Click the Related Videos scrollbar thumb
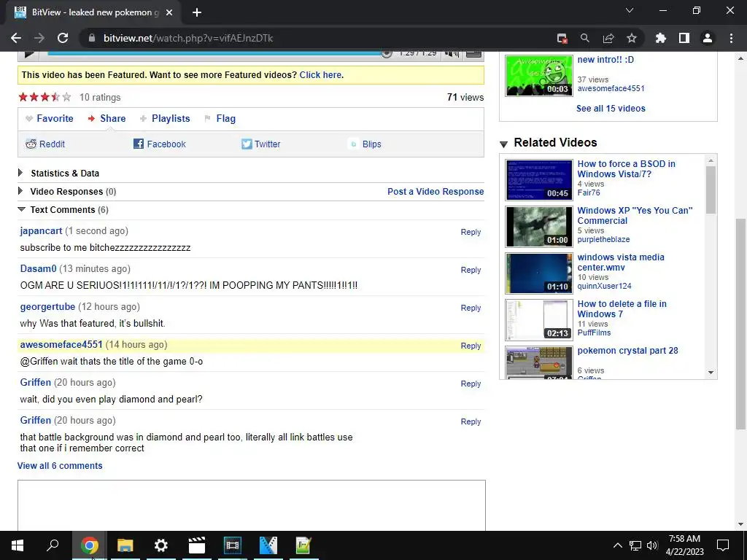 tap(711, 190)
